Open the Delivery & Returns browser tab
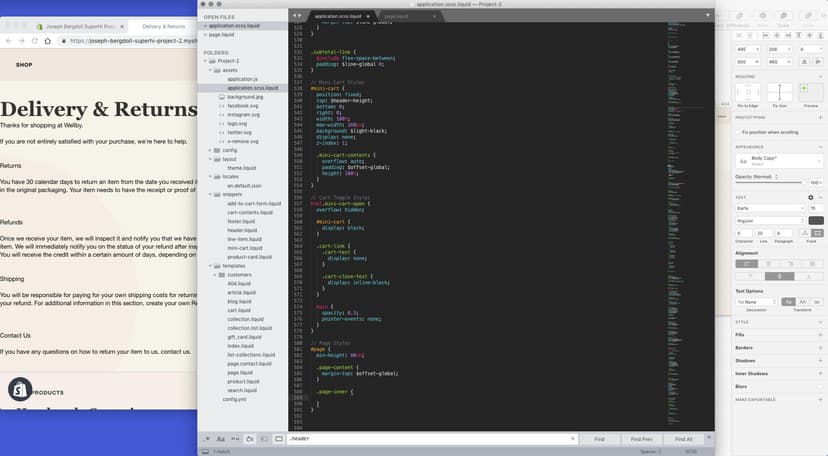Viewport: 828px width, 456px height. click(x=163, y=26)
